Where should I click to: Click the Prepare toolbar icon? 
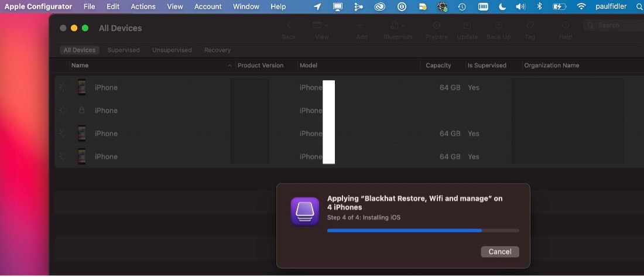[436, 26]
